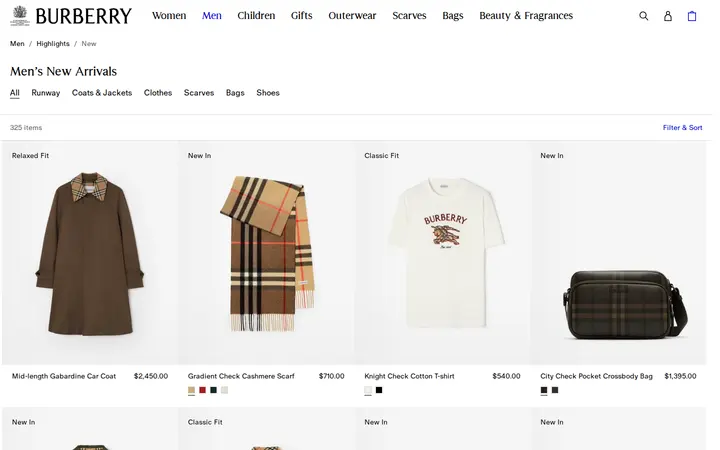Open the Gradient Check Cashmere Scarf image
This screenshot has width=720, height=450.
[266, 253]
